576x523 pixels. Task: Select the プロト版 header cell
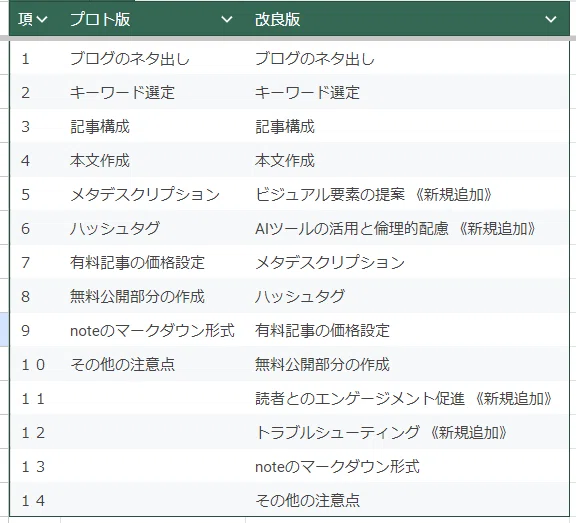(153, 19)
